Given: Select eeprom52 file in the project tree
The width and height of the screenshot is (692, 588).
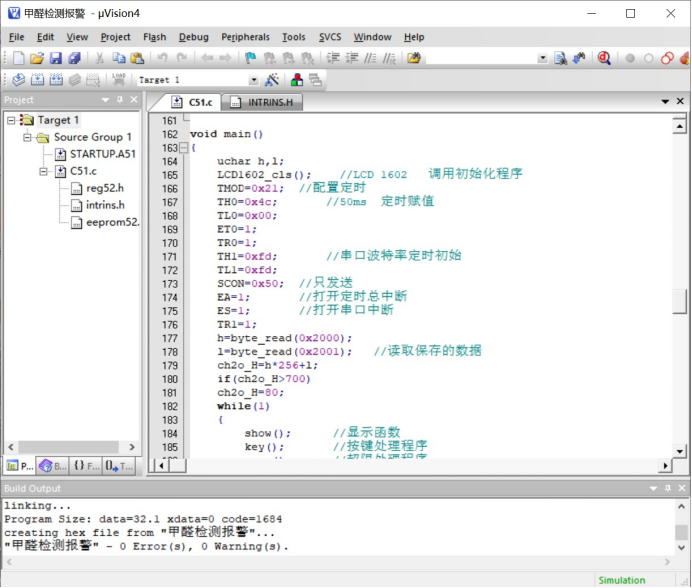Looking at the screenshot, I should pyautogui.click(x=112, y=222).
